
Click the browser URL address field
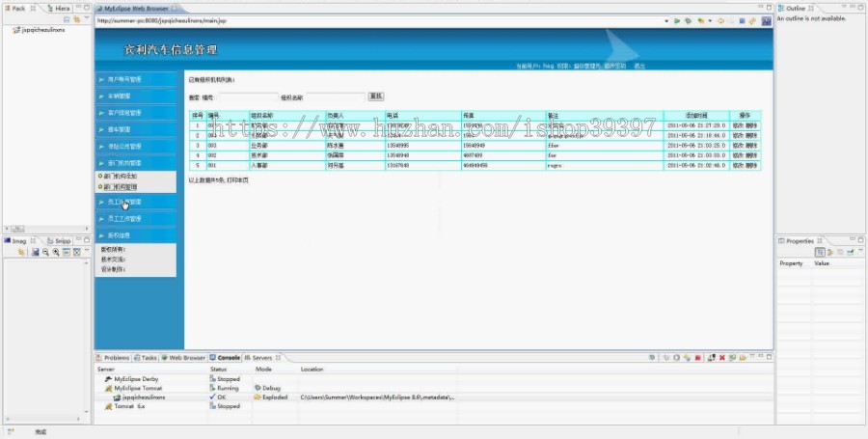coord(379,21)
